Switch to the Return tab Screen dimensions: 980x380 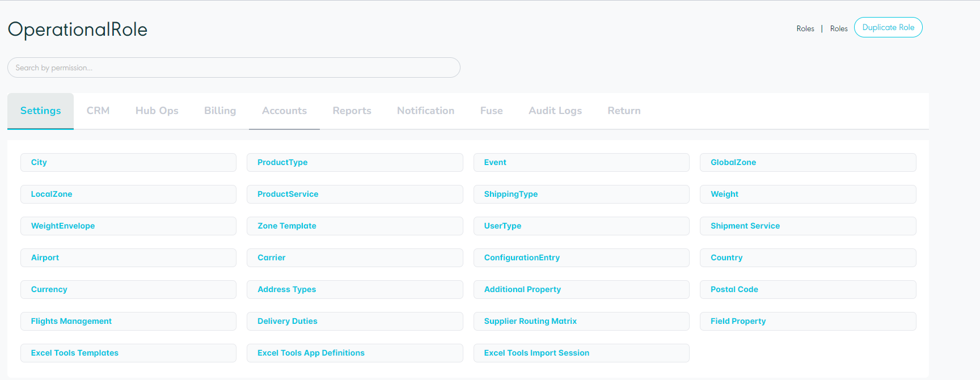point(624,111)
